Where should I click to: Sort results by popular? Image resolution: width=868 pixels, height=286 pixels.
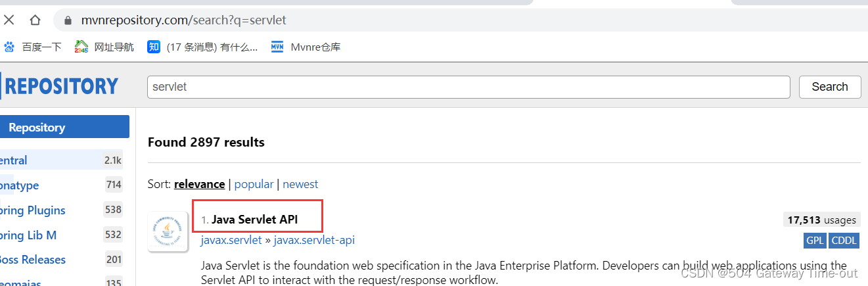pyautogui.click(x=254, y=184)
